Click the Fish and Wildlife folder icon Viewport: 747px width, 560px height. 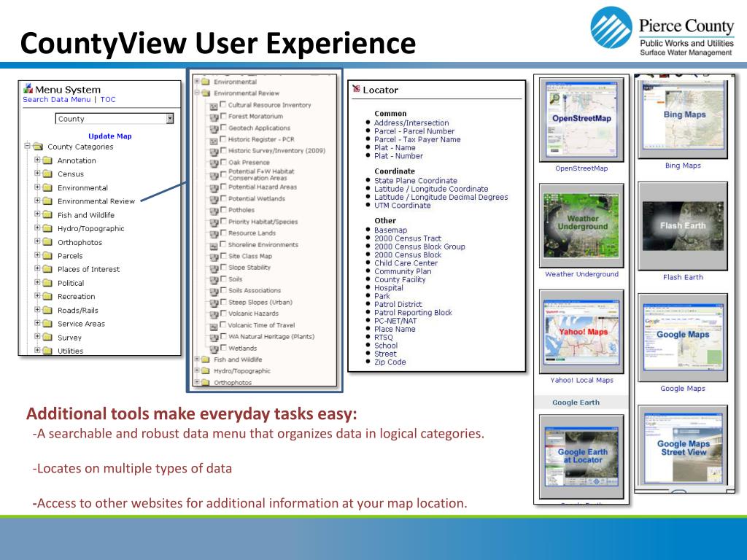point(47,215)
